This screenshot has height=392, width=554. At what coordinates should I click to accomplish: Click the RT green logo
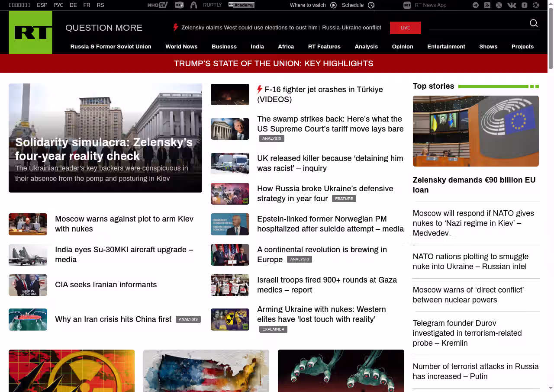point(30,32)
